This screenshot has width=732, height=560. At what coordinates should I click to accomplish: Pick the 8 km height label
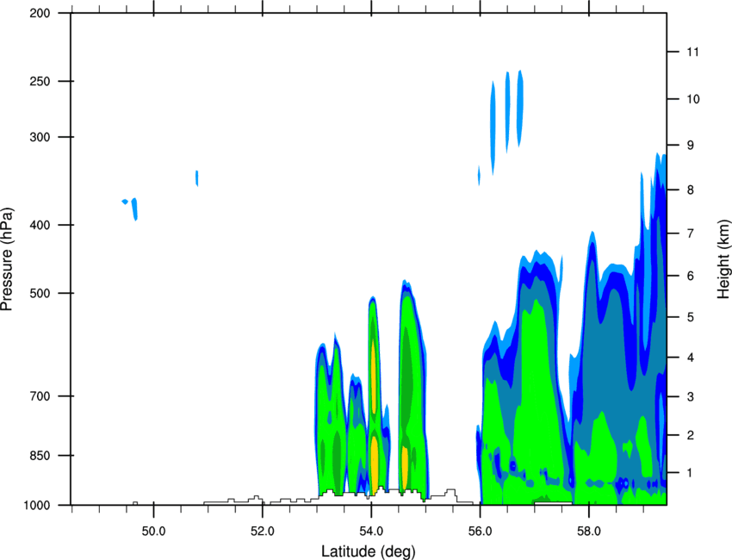click(x=691, y=190)
